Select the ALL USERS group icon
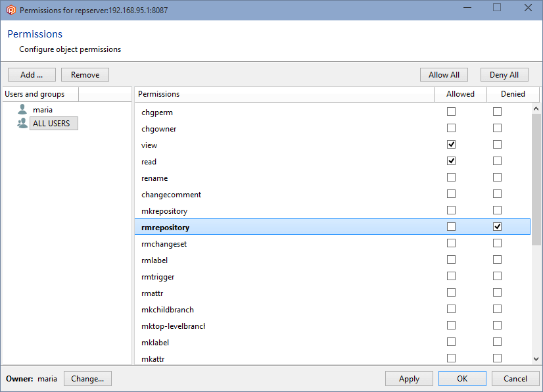 22,124
